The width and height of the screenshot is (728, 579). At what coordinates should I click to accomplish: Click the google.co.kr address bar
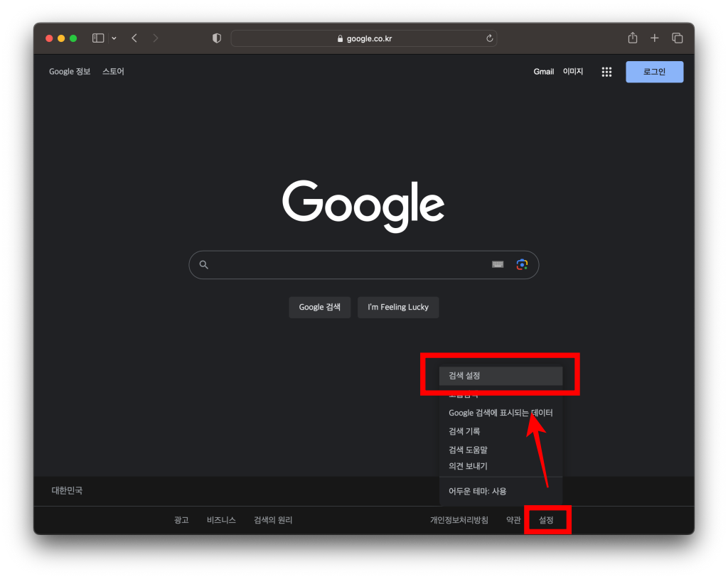[x=363, y=38]
